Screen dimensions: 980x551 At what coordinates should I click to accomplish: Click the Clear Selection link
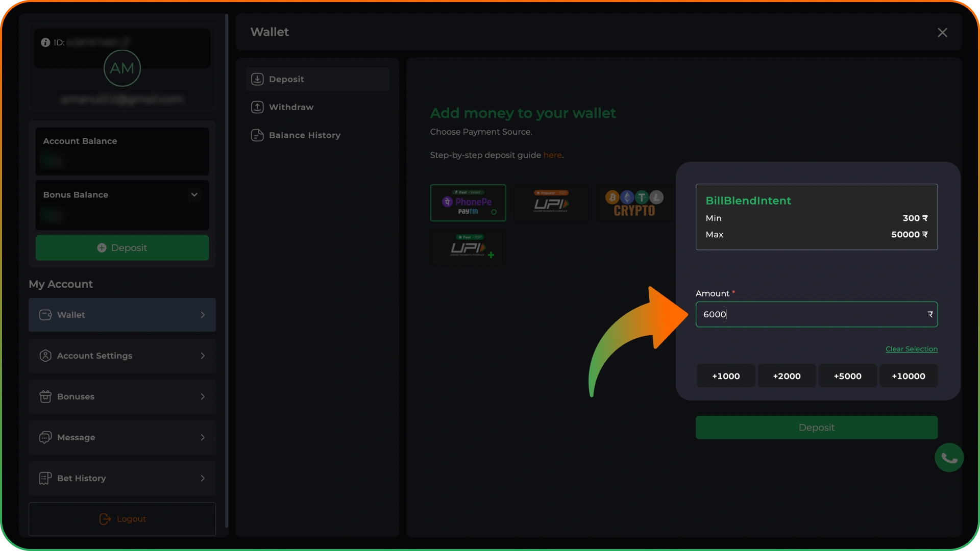(x=912, y=349)
